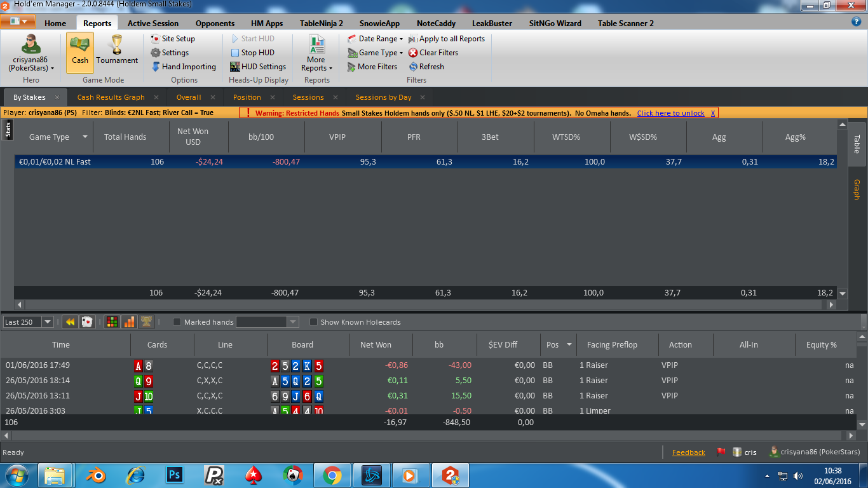Toggle the Marked hands checkbox

click(177, 322)
